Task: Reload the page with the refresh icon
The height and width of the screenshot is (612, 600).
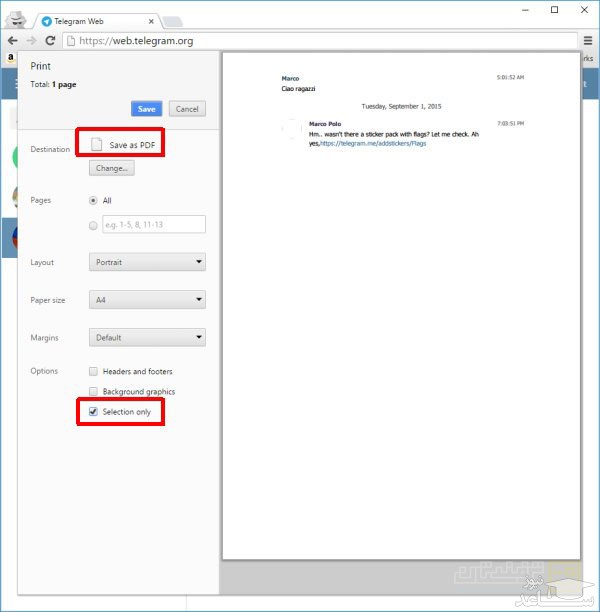Action: [x=50, y=41]
